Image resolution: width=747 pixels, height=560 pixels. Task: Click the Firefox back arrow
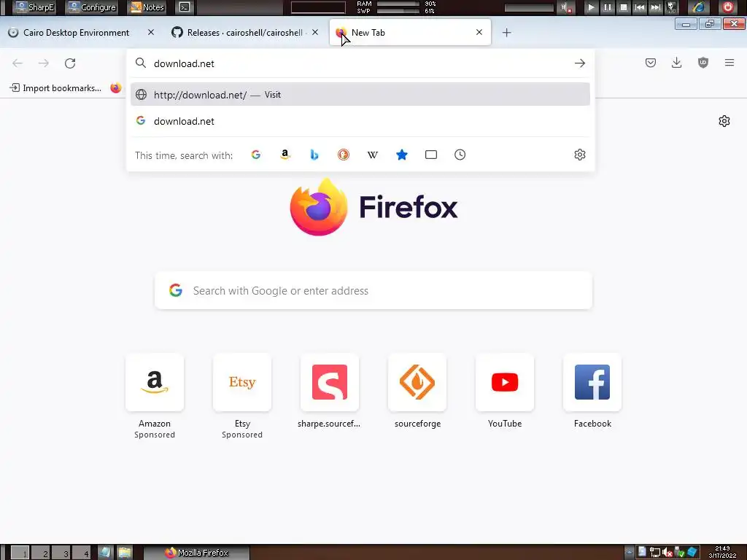coord(18,63)
